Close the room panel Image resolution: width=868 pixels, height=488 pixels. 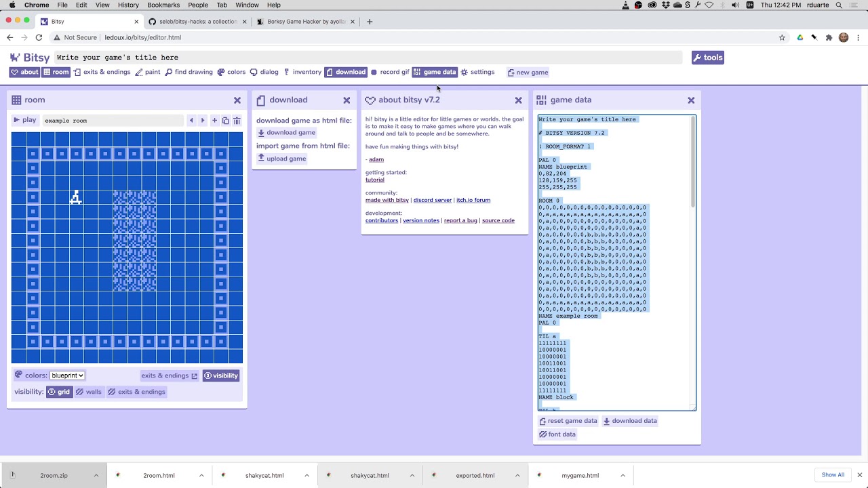tap(237, 100)
